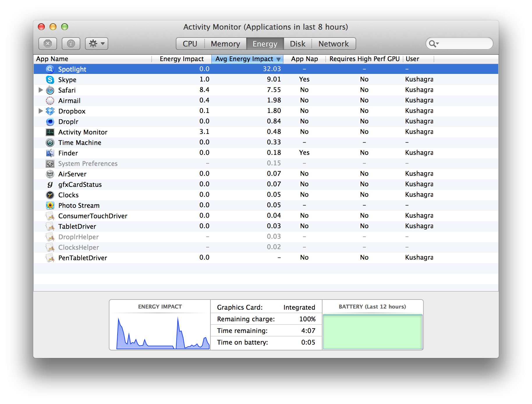Select the AirServer row name
Screen dimensions: 532x404
click(x=72, y=174)
